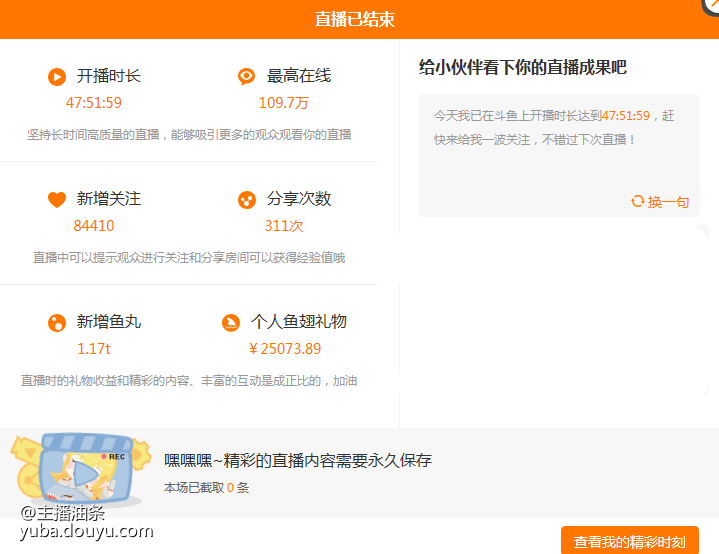719x554 pixels.
Task: Click the share count value 311次
Action: 284,226
